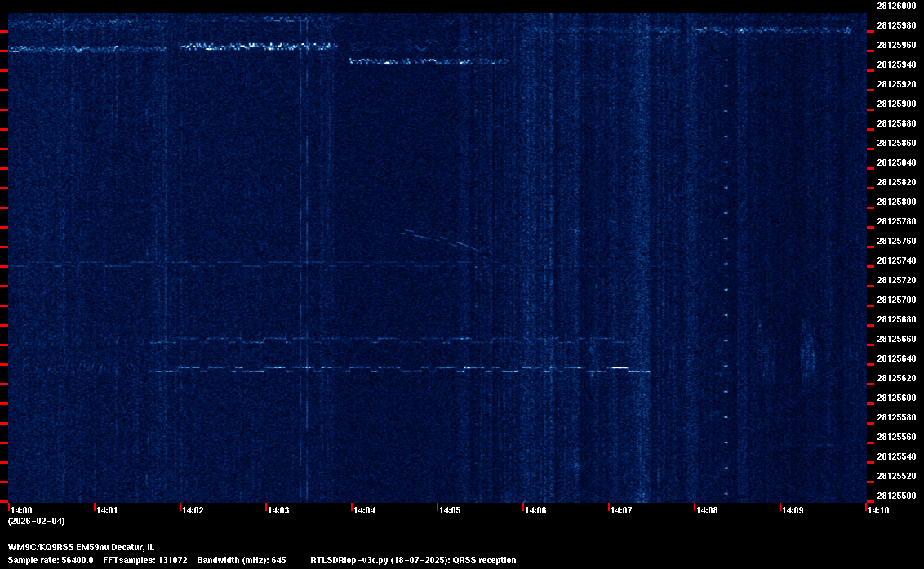This screenshot has height=569, width=924.
Task: Click the Bandwidth (mHz) 645 text
Action: point(242,560)
